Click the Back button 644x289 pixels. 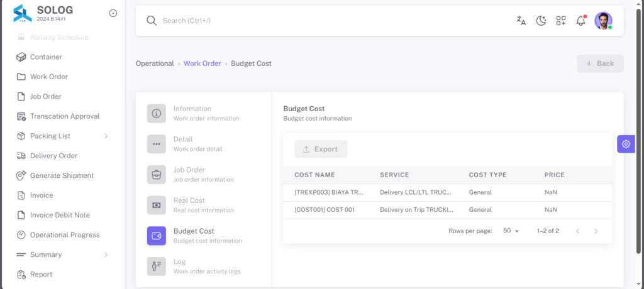(600, 63)
